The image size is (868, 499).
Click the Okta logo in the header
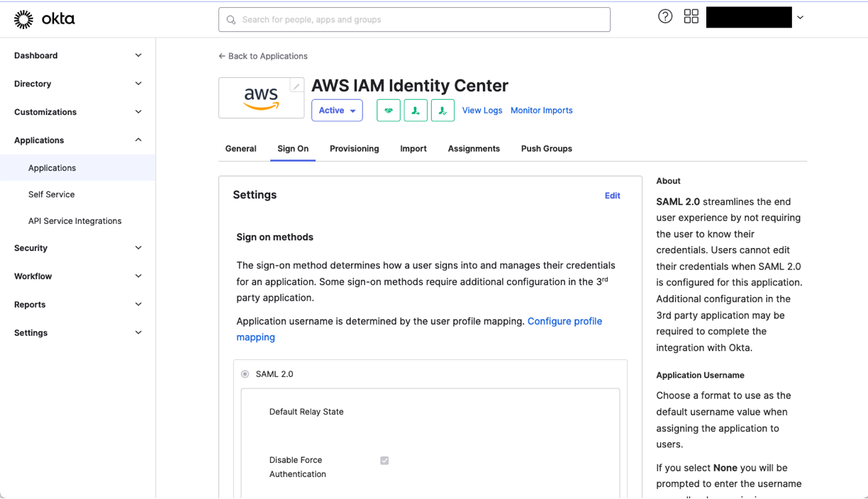44,19
